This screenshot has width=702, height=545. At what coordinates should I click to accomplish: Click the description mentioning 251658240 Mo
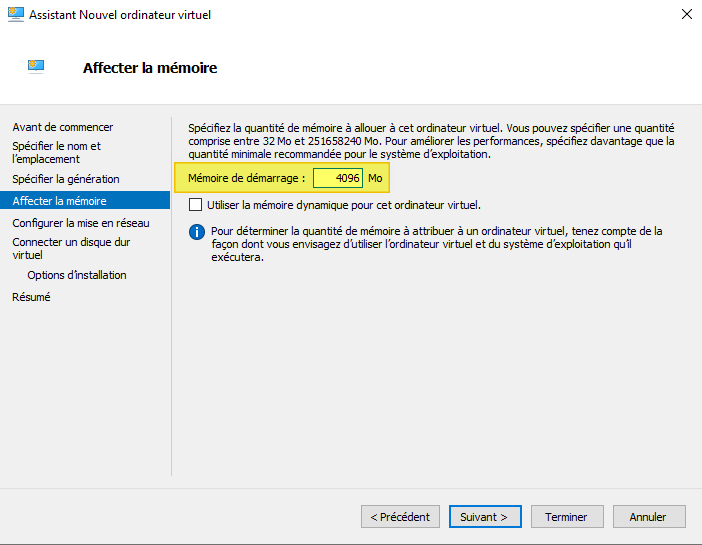431,141
